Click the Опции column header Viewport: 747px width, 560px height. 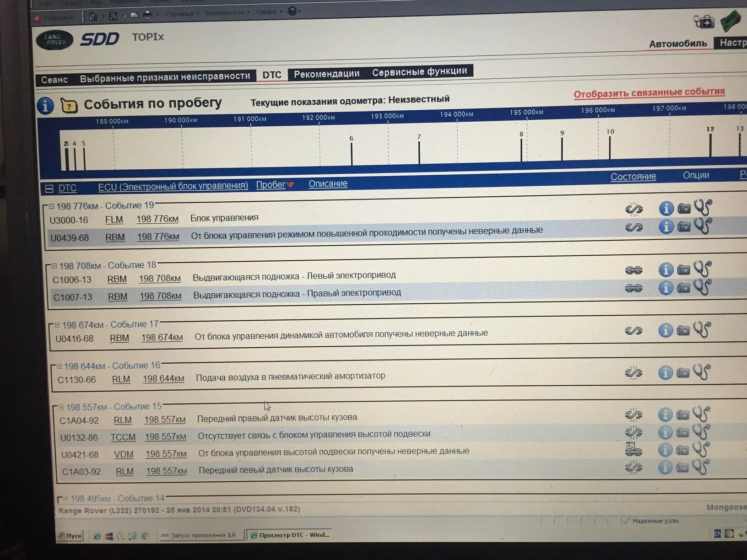coord(696,175)
